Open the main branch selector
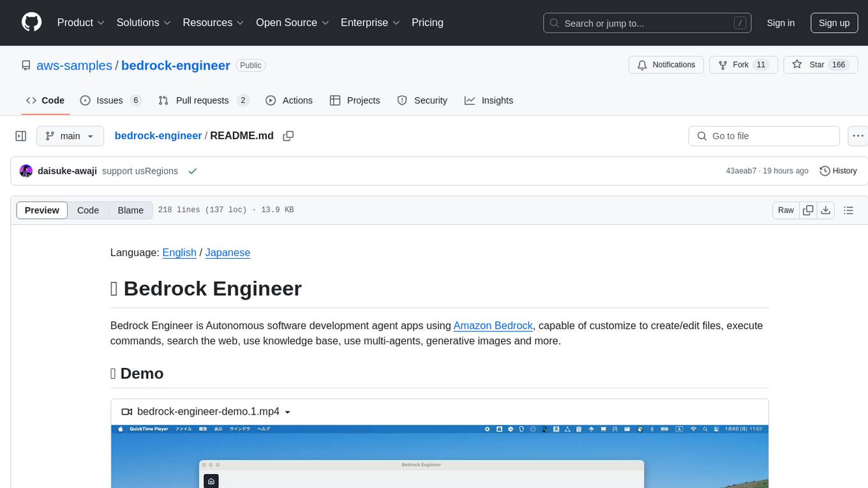 click(x=70, y=136)
